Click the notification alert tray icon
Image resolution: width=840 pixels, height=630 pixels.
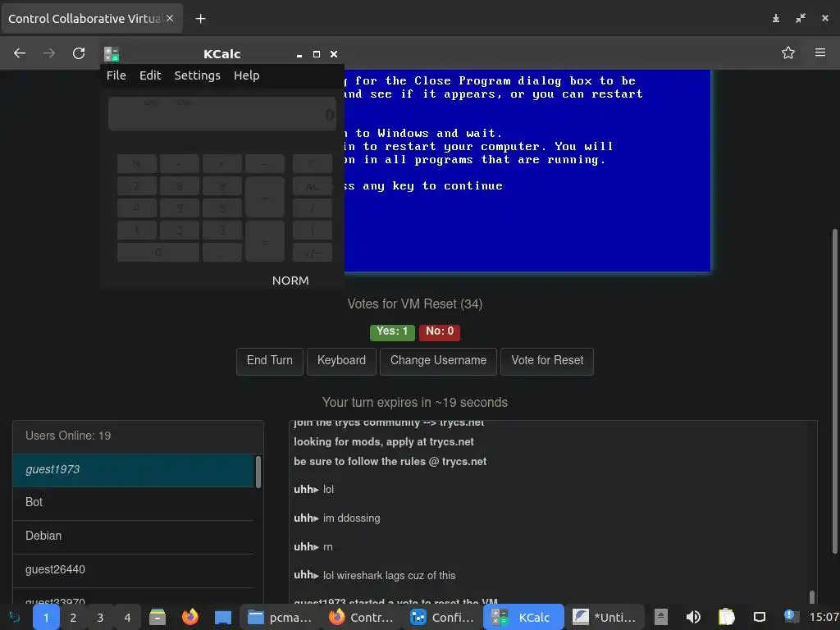point(791,616)
